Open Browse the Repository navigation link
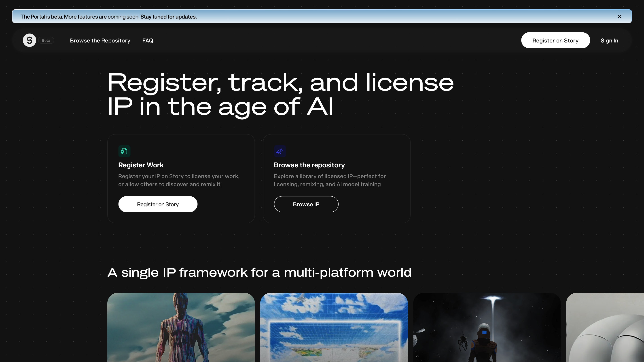 coord(100,40)
